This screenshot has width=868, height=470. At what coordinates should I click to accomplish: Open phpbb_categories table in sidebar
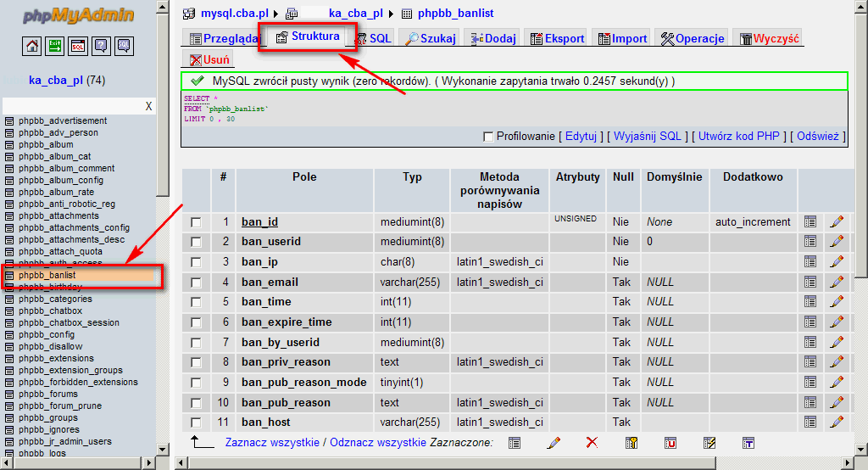[x=55, y=299]
